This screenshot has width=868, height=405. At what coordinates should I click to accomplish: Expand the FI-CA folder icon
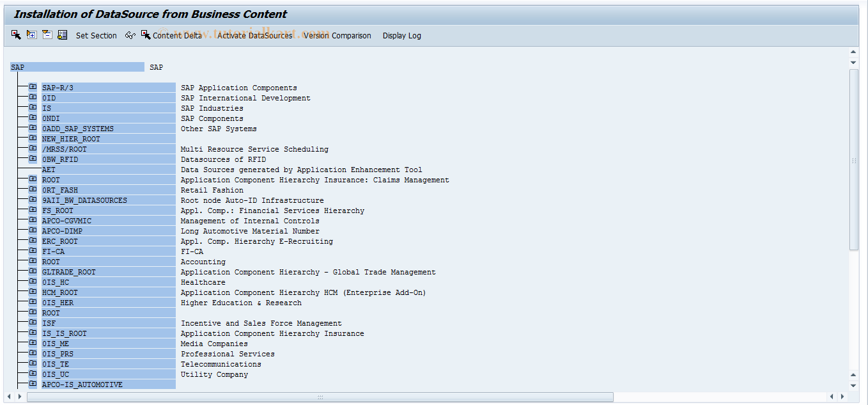[33, 251]
